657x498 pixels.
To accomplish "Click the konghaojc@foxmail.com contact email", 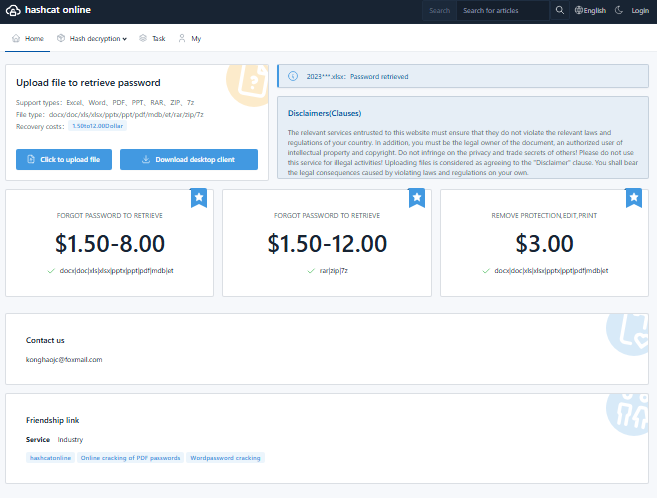I will coord(64,360).
